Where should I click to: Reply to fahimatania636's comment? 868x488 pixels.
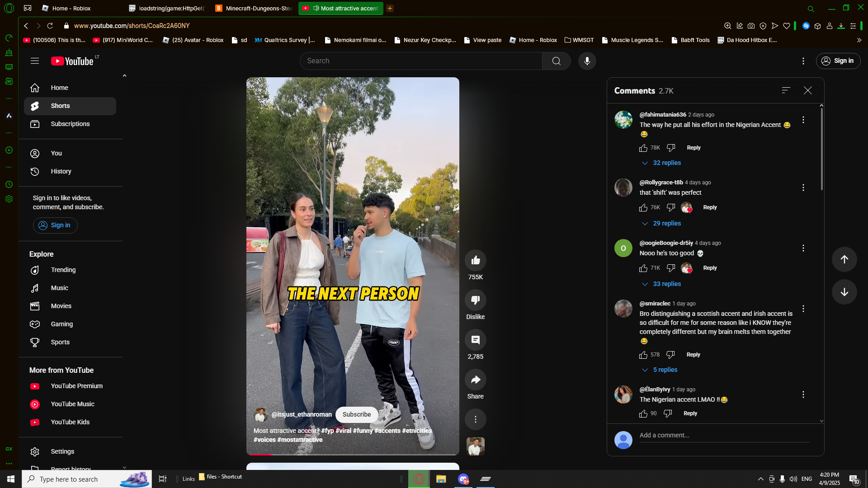(693, 148)
